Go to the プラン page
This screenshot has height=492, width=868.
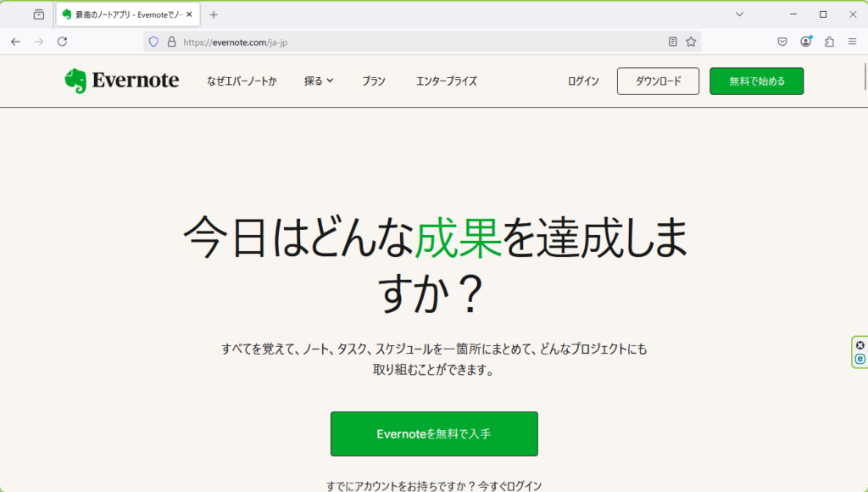(374, 81)
